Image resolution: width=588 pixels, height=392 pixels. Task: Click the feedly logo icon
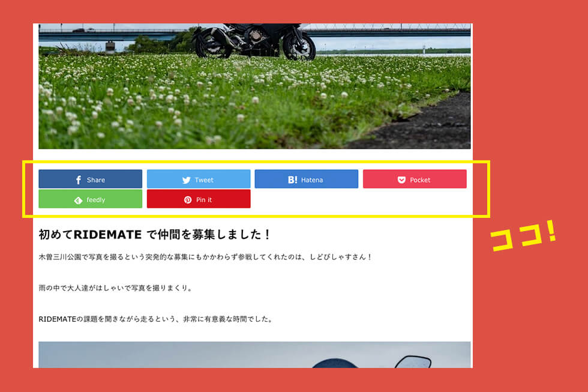tap(78, 201)
